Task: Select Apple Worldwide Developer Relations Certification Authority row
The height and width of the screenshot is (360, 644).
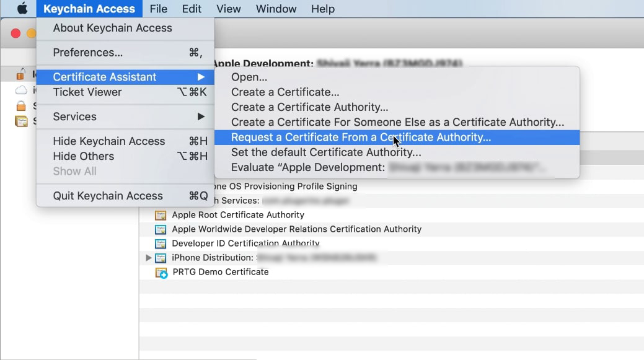Action: (x=391, y=229)
